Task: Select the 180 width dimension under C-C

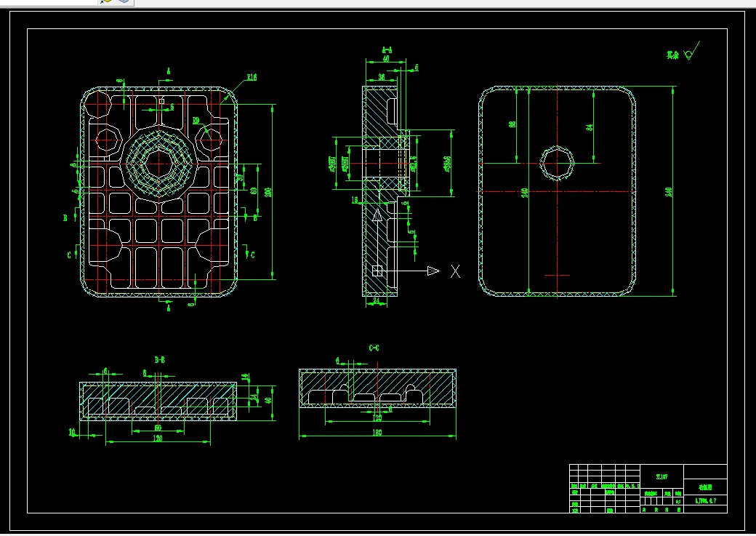Action: point(377,432)
